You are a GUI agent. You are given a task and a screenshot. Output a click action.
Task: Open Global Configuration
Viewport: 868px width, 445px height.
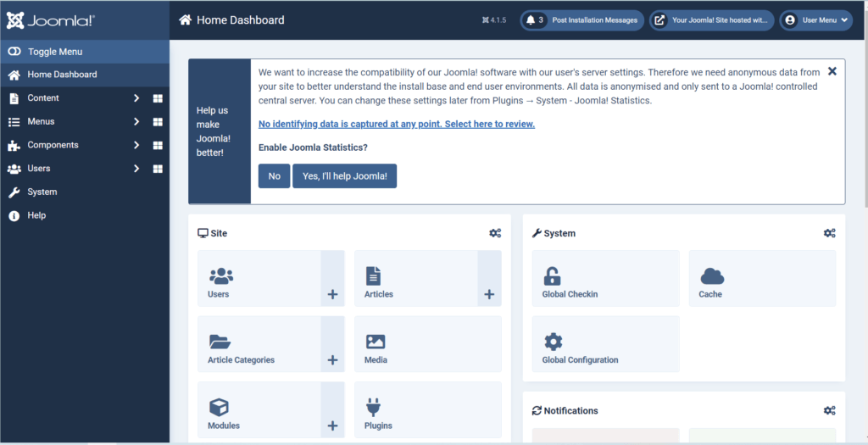pos(605,344)
